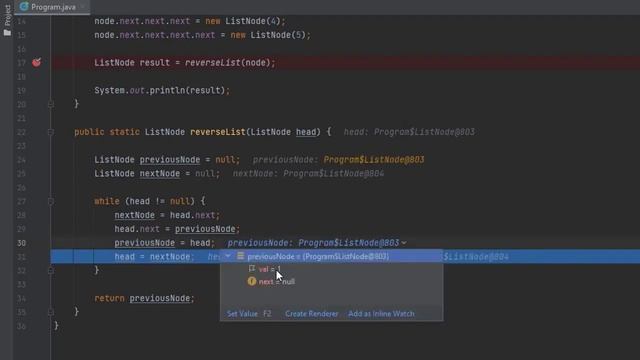Toggle the breakpoint on line 17
Screen dimensions: 640x360
point(36,62)
